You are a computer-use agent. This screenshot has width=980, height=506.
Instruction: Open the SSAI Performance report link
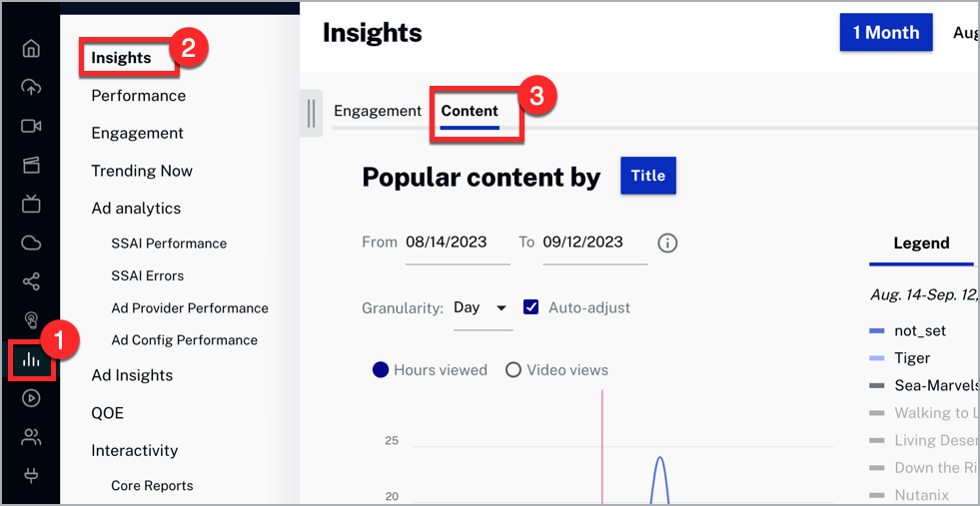[x=169, y=244]
